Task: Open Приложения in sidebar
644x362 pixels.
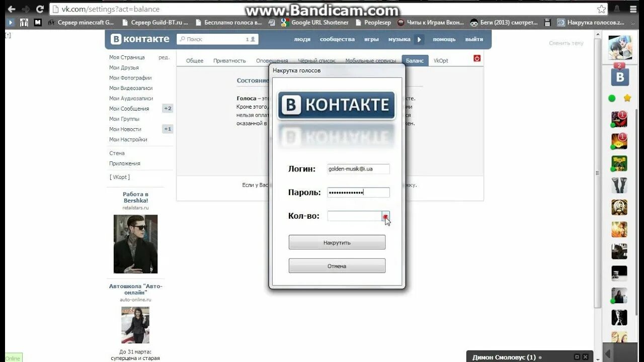Action: [x=125, y=163]
